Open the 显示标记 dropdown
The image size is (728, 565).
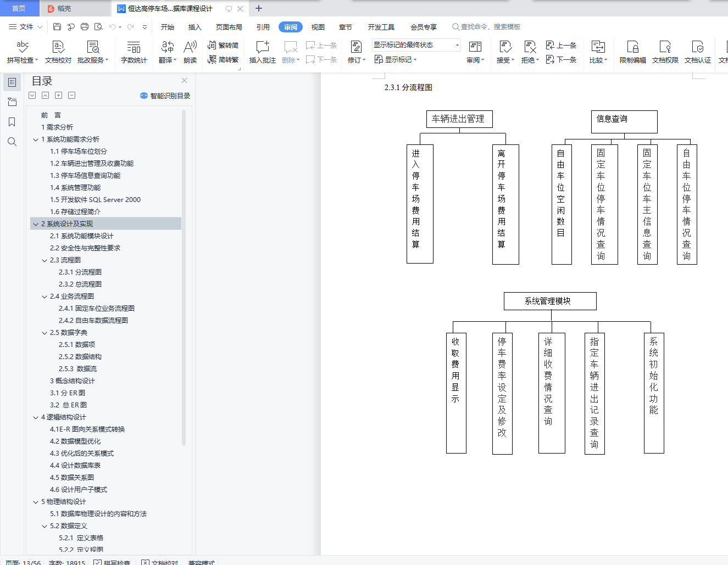[x=396, y=59]
